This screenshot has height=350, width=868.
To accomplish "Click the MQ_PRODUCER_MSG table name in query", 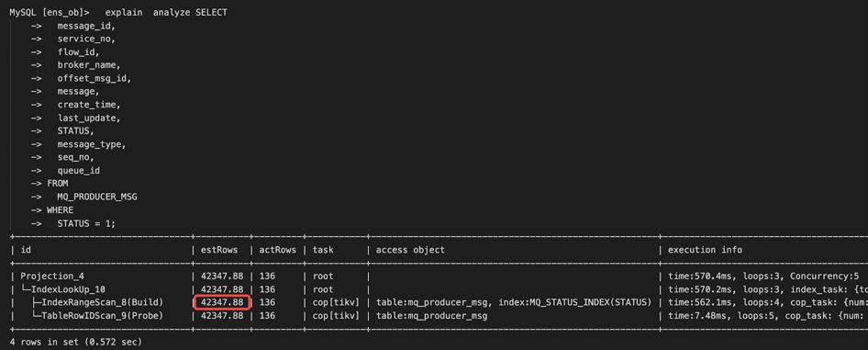I will tap(97, 197).
